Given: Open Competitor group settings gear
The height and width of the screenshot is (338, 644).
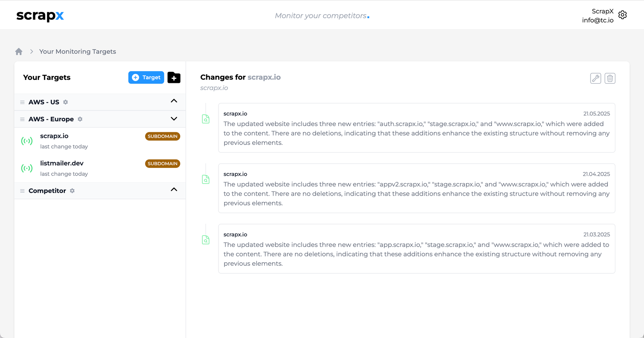Looking at the screenshot, I should click(x=72, y=191).
